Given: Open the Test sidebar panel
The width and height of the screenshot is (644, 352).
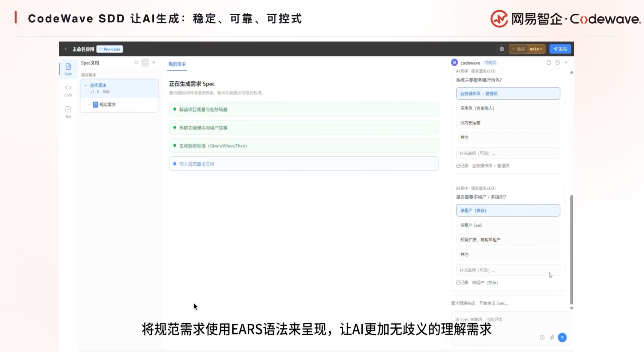Looking at the screenshot, I should pos(68,112).
